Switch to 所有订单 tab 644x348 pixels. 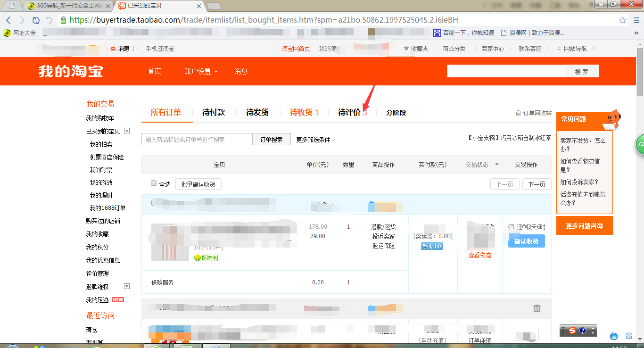pyautogui.click(x=165, y=112)
